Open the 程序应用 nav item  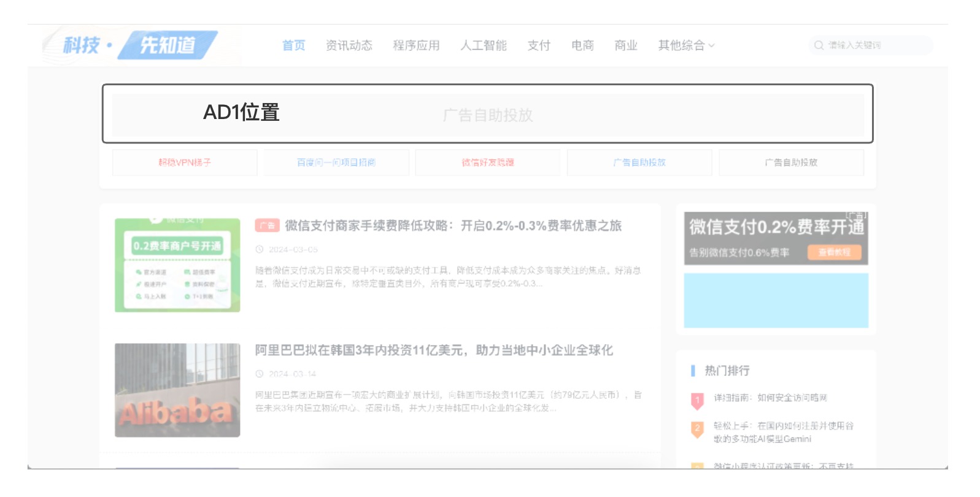(x=416, y=45)
